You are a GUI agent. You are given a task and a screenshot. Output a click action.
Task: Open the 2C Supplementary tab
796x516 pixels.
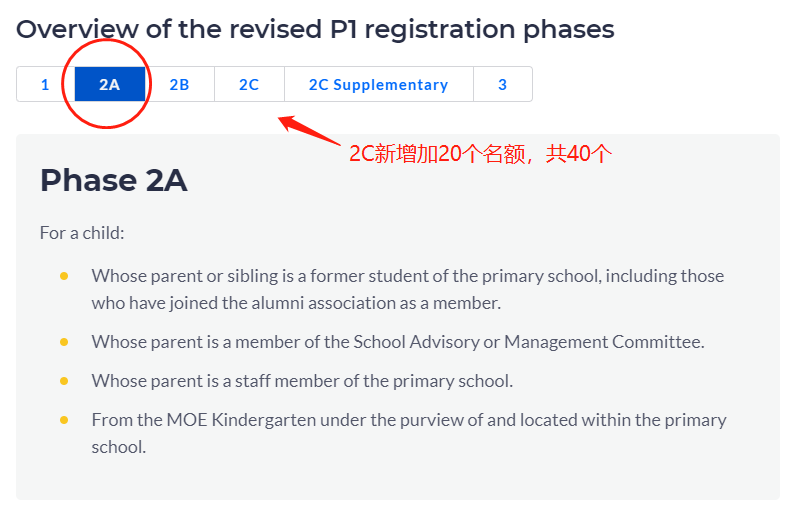pyautogui.click(x=378, y=85)
